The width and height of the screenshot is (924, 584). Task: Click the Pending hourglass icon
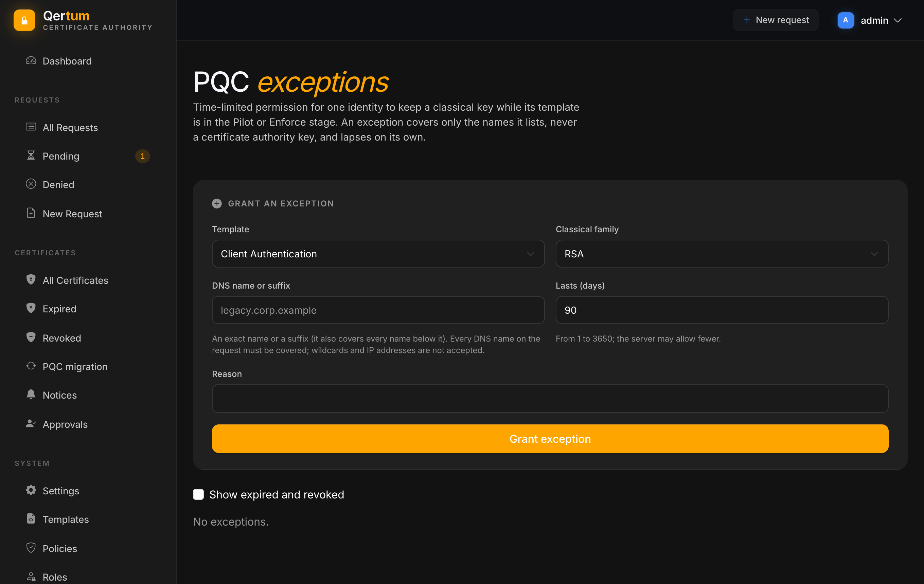[x=31, y=155]
